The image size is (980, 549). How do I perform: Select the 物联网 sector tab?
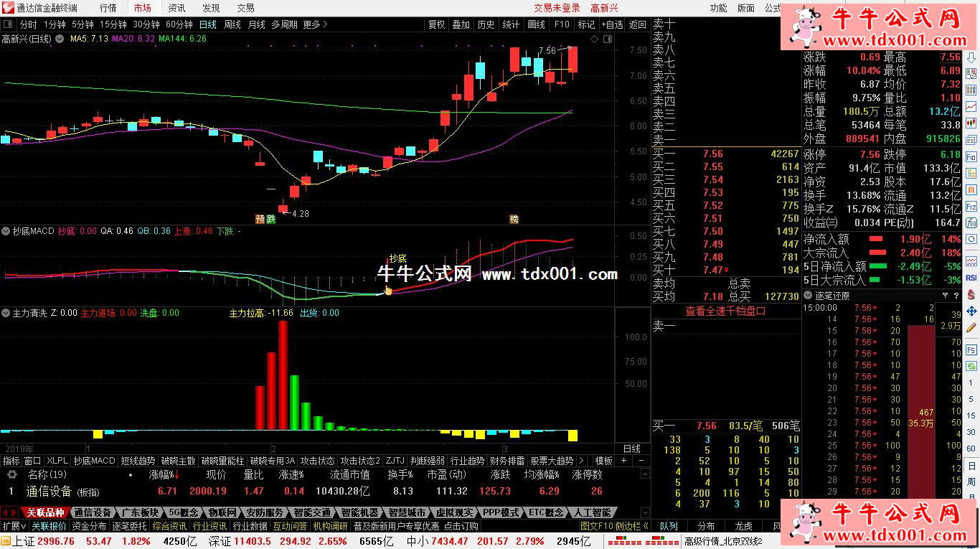tap(223, 512)
